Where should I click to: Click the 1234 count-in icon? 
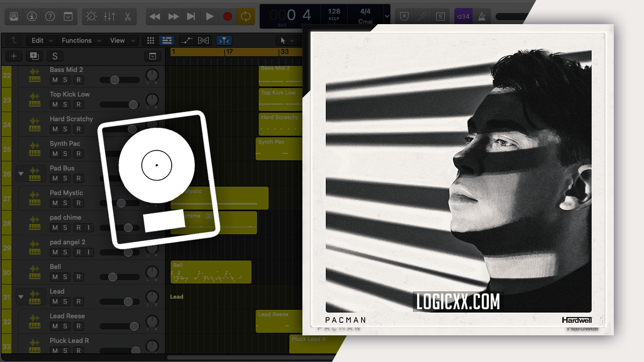[463, 16]
